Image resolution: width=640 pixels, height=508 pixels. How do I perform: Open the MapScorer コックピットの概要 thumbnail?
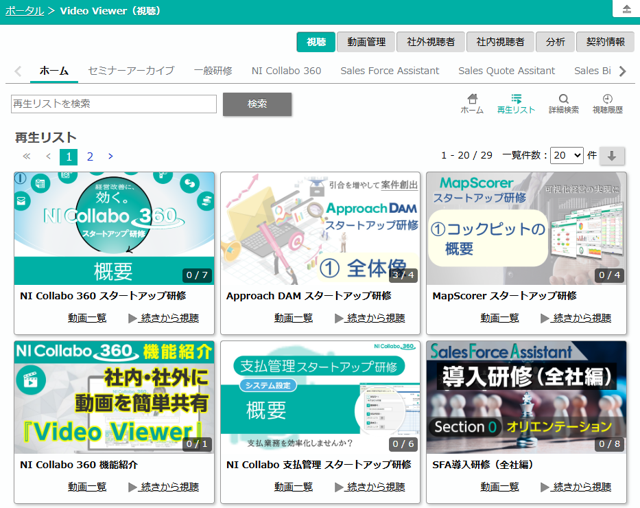[x=527, y=228]
